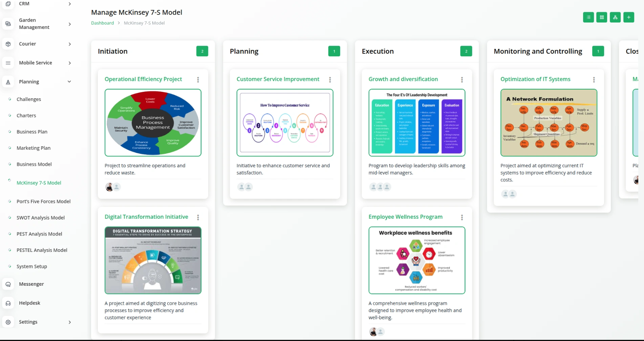The height and width of the screenshot is (341, 644).
Task: Open options menu for Customer Service Improvement
Action: [x=330, y=80]
